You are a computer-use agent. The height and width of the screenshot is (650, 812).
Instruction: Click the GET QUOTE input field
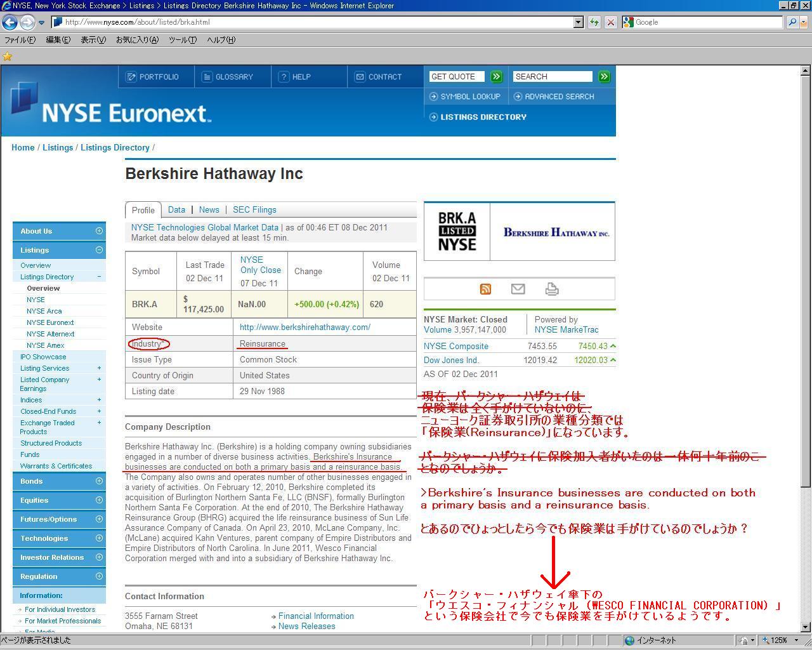click(457, 77)
